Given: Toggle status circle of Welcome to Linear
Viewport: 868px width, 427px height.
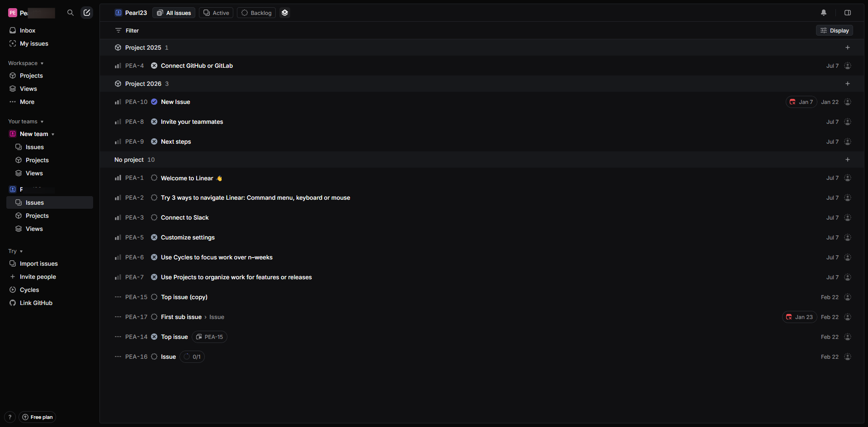Looking at the screenshot, I should click(x=154, y=178).
